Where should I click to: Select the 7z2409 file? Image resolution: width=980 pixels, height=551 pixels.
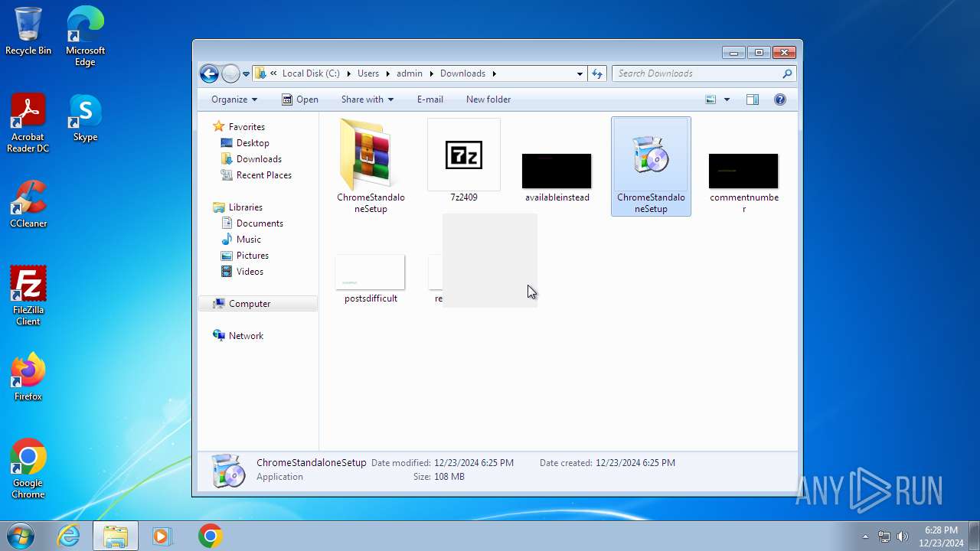[464, 161]
